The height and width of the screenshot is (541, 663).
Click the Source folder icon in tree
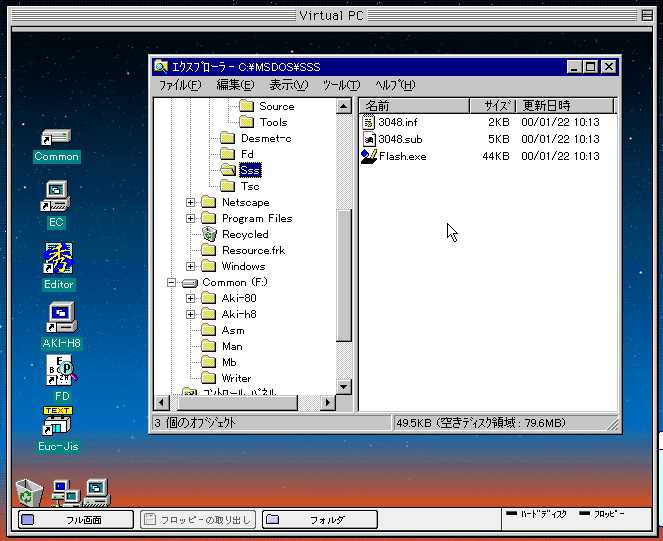tap(247, 106)
